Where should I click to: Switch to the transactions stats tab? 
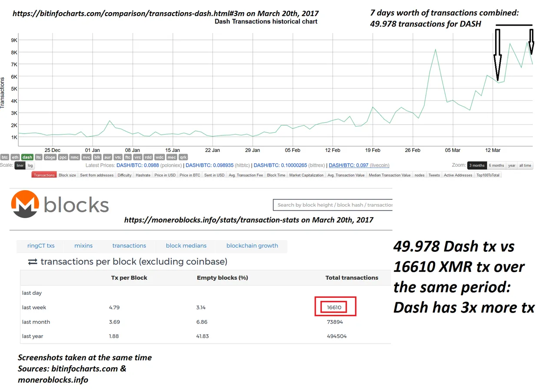coord(129,246)
